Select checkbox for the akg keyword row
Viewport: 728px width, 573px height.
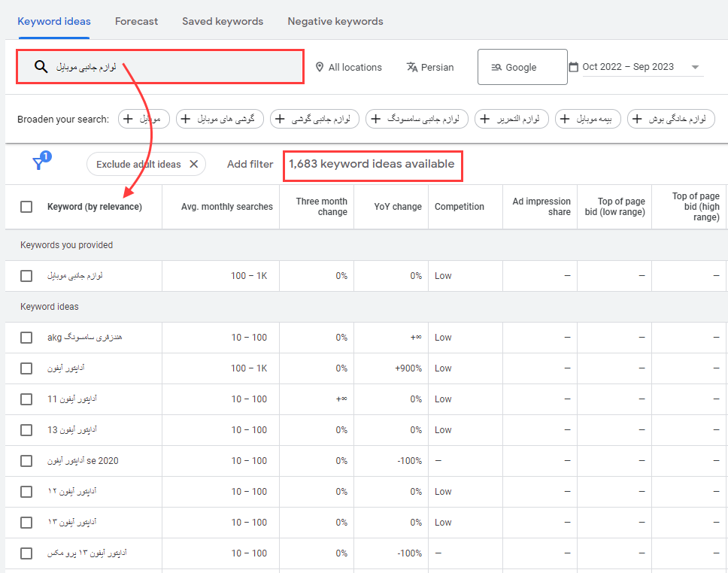[x=26, y=338]
